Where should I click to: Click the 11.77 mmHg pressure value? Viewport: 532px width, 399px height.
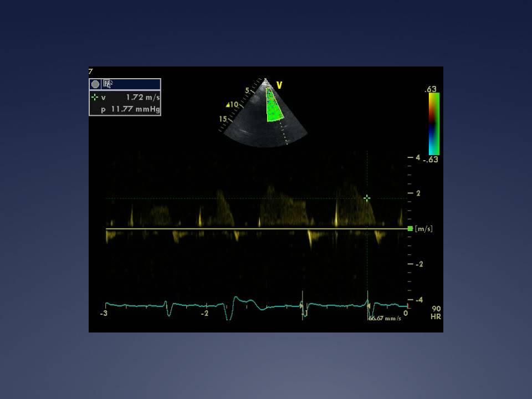pos(135,109)
